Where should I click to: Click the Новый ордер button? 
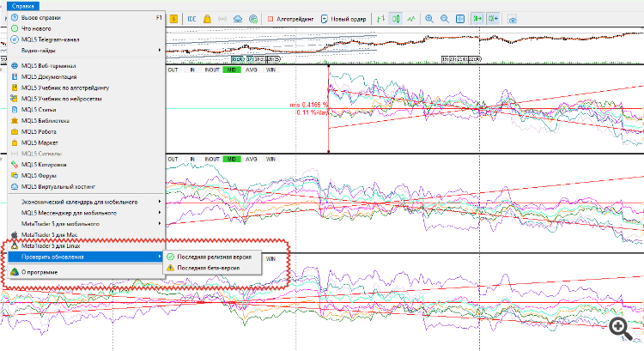point(343,18)
